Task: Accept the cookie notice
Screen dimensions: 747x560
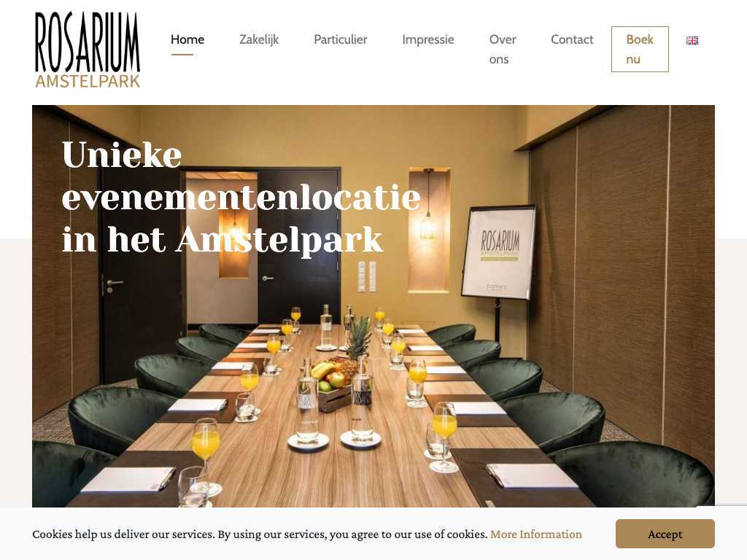Action: tap(665, 534)
